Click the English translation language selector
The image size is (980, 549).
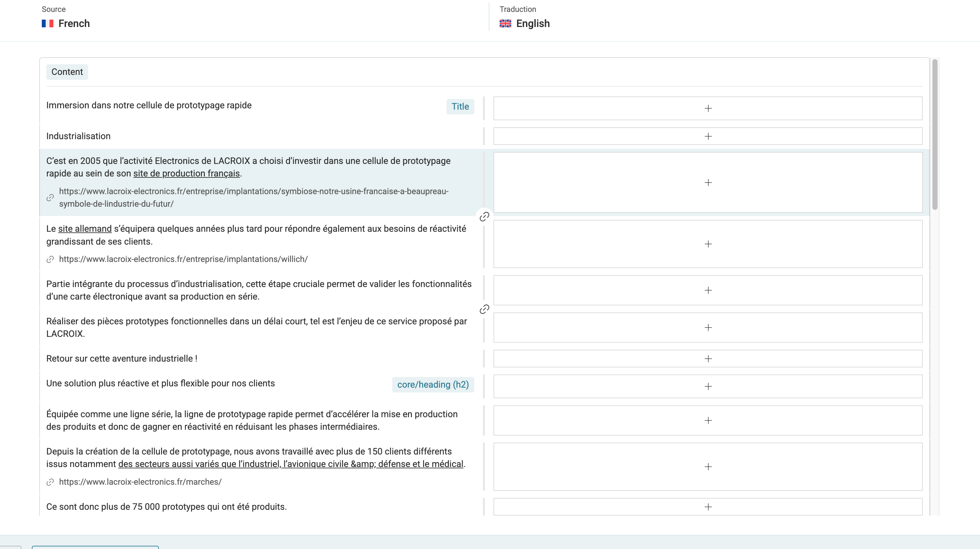click(x=525, y=23)
